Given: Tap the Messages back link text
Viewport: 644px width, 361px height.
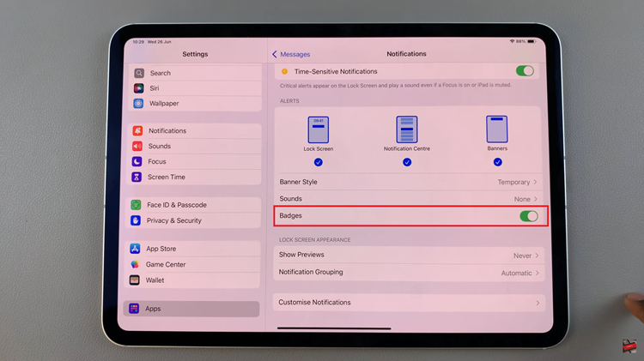Looking at the screenshot, I should point(295,54).
